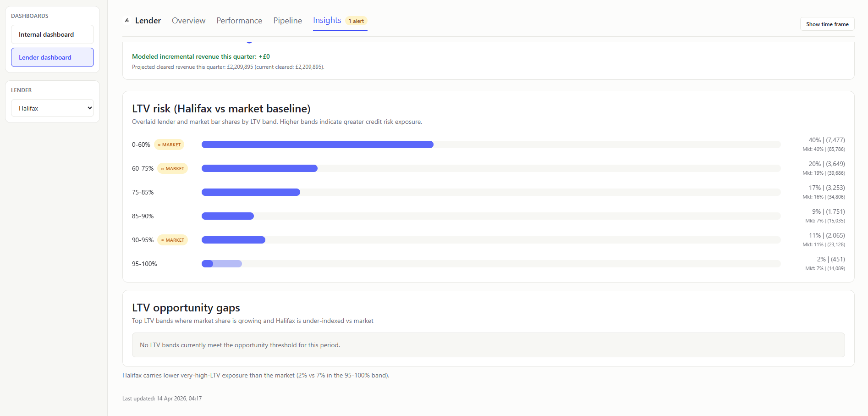Open the Pipeline tab
The image size is (868, 416).
click(x=287, y=20)
